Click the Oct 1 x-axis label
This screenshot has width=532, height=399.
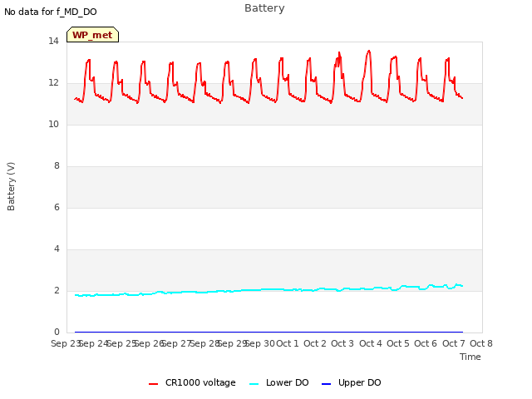coord(288,343)
